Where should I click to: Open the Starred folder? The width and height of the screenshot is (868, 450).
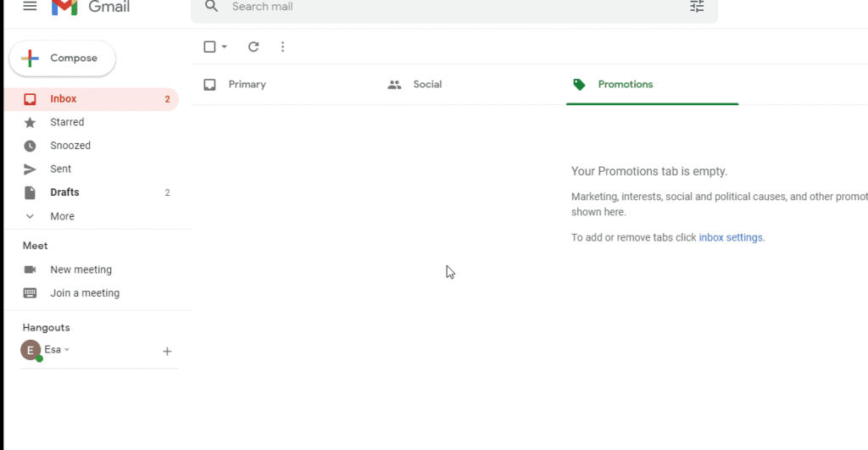click(66, 122)
